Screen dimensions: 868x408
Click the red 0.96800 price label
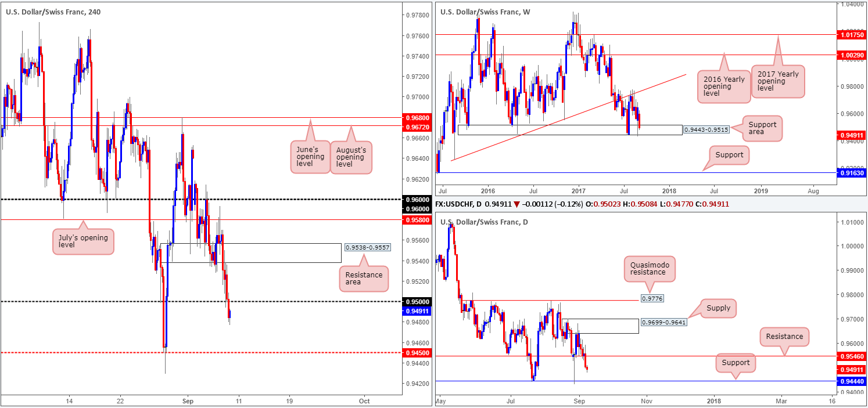coord(415,117)
